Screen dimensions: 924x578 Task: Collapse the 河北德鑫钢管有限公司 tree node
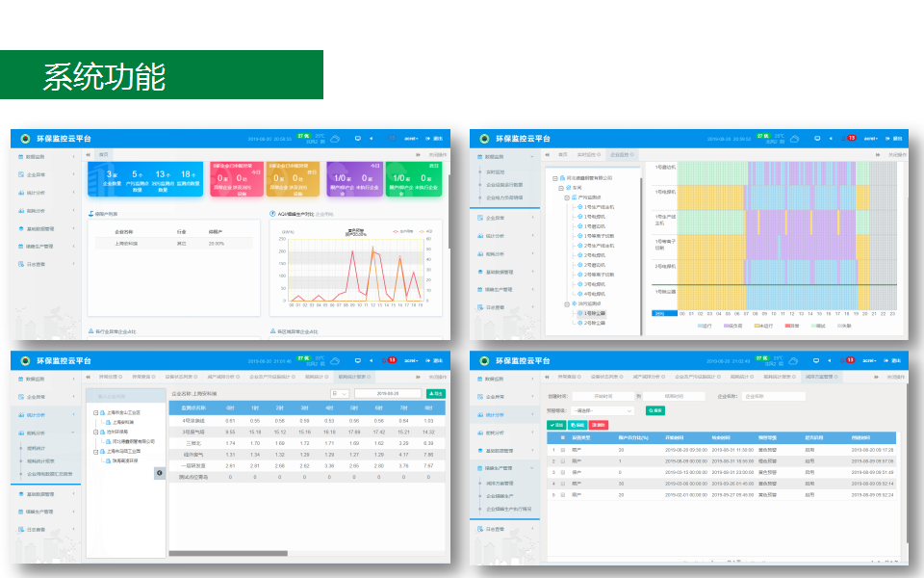(x=555, y=177)
